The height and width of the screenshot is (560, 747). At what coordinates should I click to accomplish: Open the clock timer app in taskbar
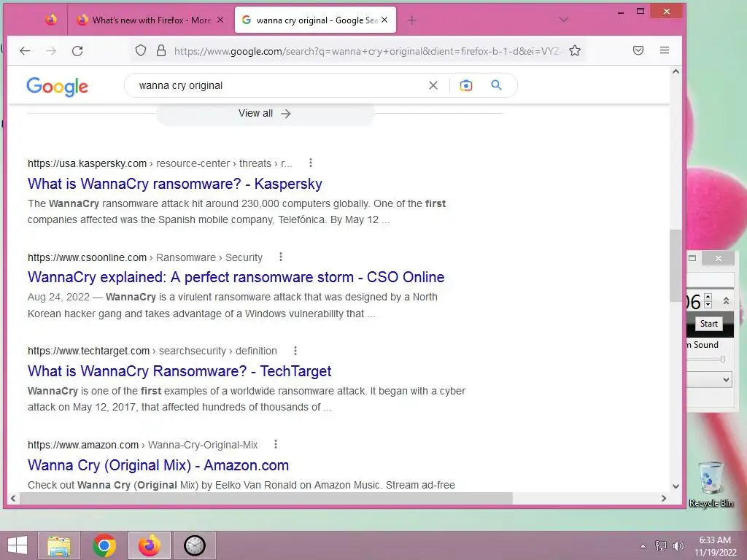pos(194,545)
